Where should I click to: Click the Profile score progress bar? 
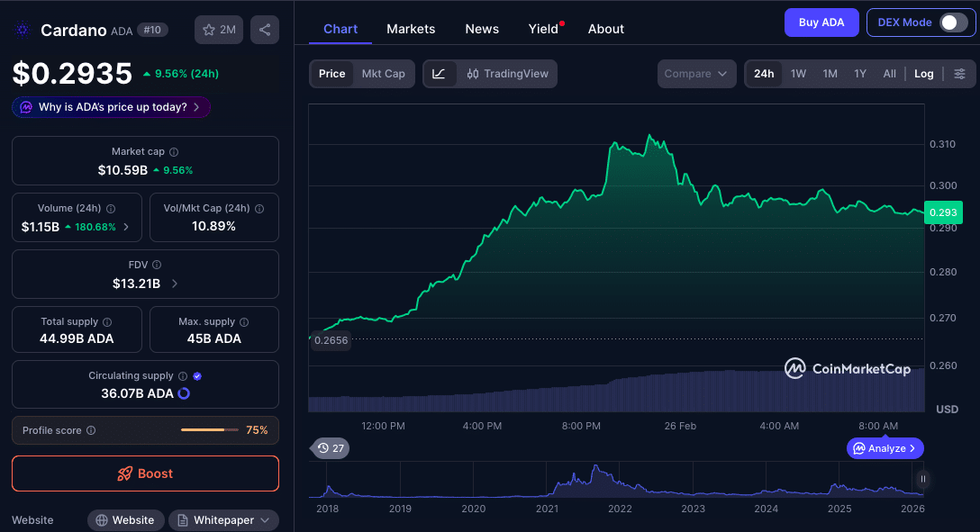pos(209,430)
